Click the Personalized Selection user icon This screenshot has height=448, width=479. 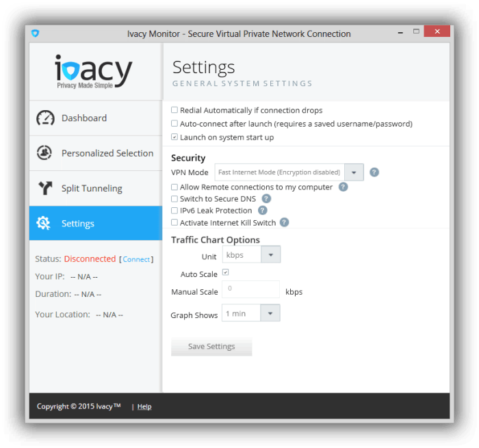click(44, 153)
